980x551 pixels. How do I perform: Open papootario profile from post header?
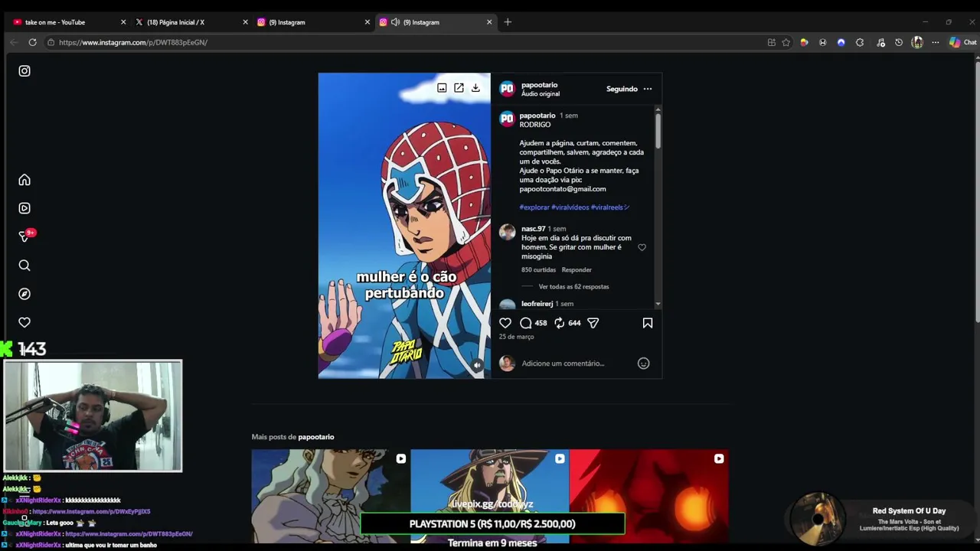[539, 85]
